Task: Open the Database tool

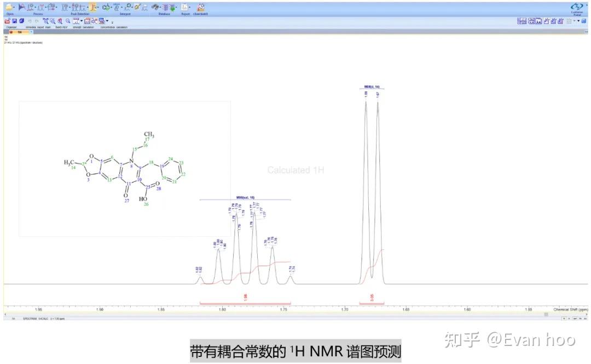Action: (x=156, y=8)
